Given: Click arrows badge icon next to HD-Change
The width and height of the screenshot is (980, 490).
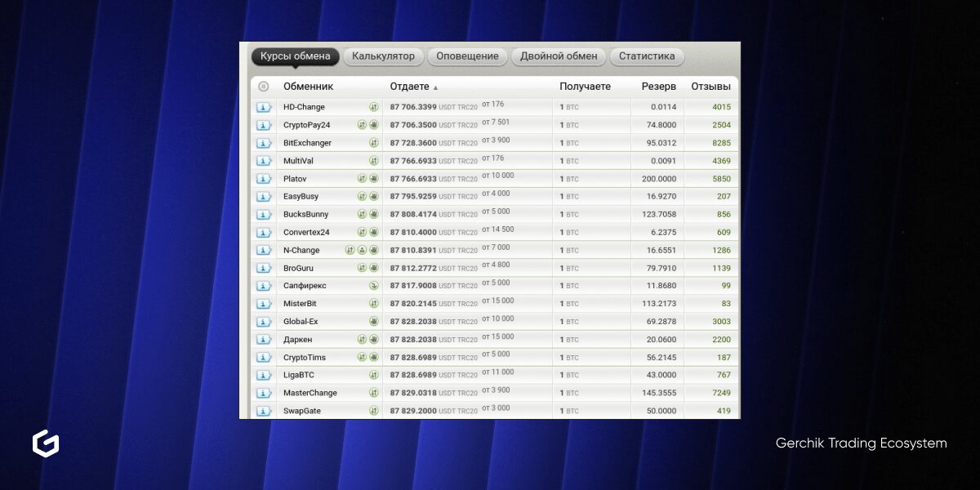Looking at the screenshot, I should point(374,107).
